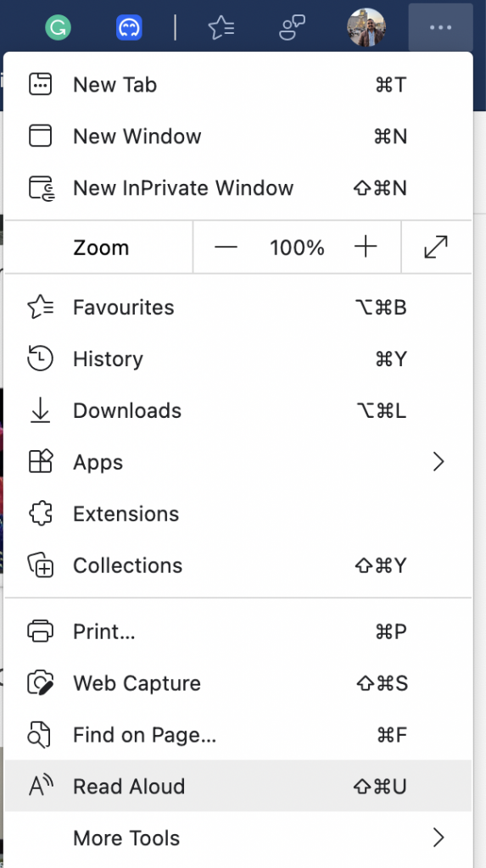Enter full screen with the arrow icon
Viewport: 486px width, 868px height.
pos(436,247)
